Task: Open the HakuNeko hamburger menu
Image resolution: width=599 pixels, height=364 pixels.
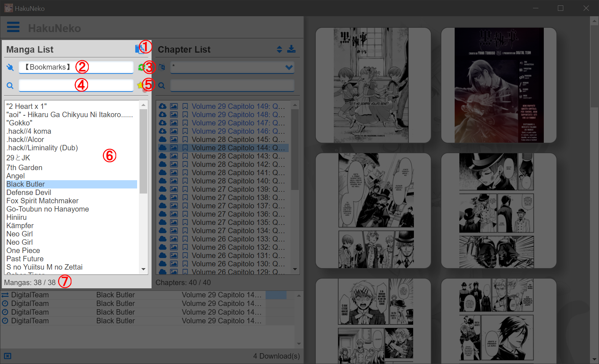Action: [13, 27]
